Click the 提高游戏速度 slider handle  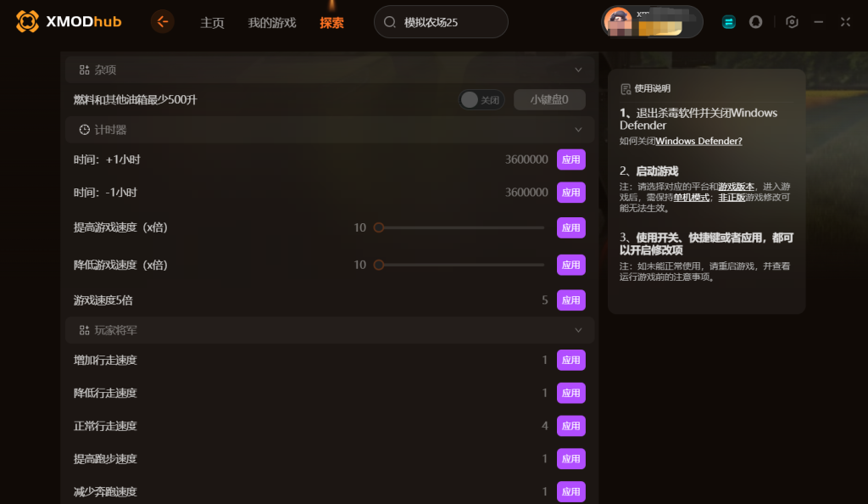pos(379,227)
